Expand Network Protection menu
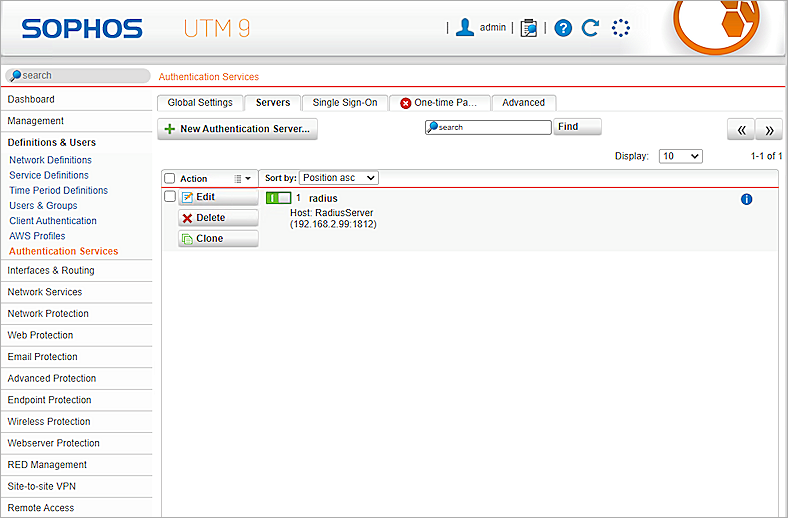The width and height of the screenshot is (788, 518). tap(76, 314)
